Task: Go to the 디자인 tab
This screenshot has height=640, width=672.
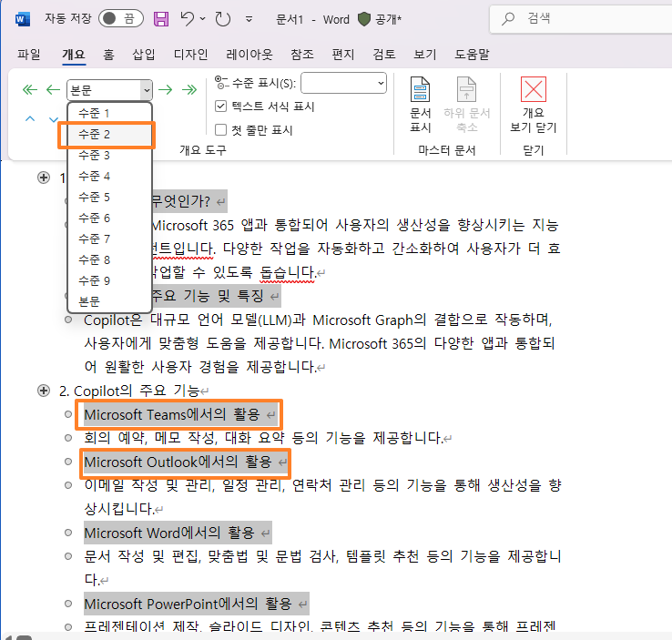Action: [190, 55]
